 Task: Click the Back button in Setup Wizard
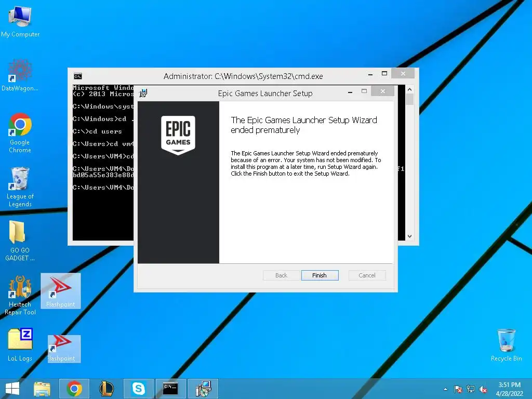click(281, 275)
